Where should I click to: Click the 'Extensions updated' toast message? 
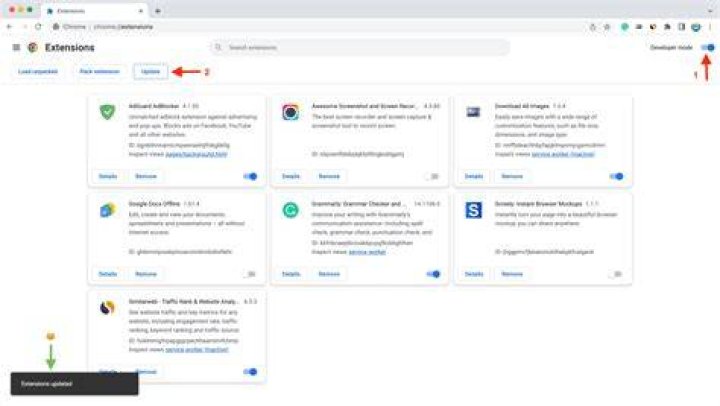tap(74, 383)
